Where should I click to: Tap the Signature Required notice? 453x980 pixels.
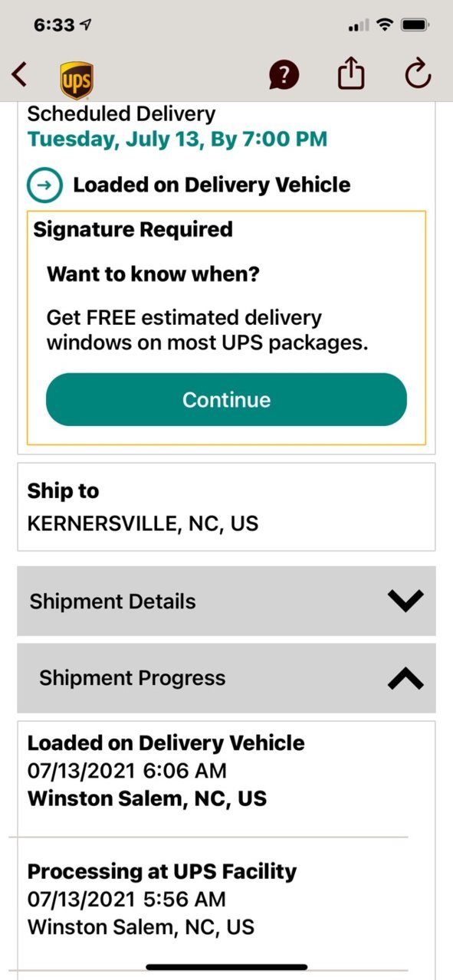[x=133, y=229]
